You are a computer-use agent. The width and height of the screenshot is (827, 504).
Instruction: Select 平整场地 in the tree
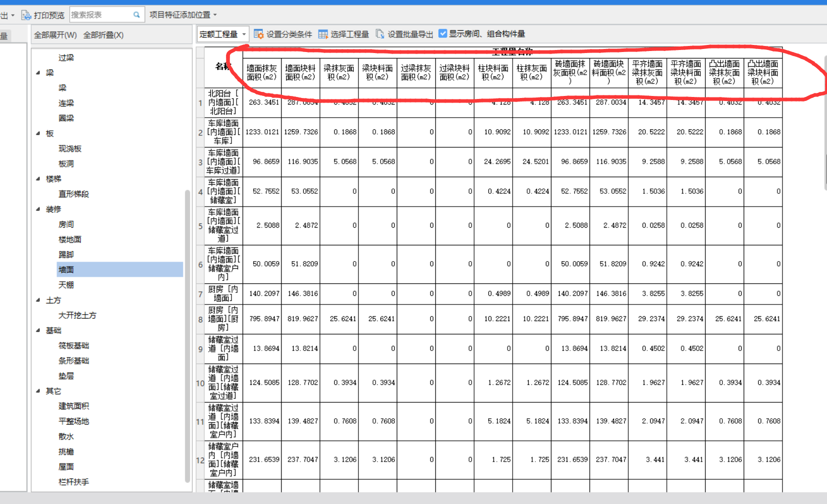coord(74,421)
